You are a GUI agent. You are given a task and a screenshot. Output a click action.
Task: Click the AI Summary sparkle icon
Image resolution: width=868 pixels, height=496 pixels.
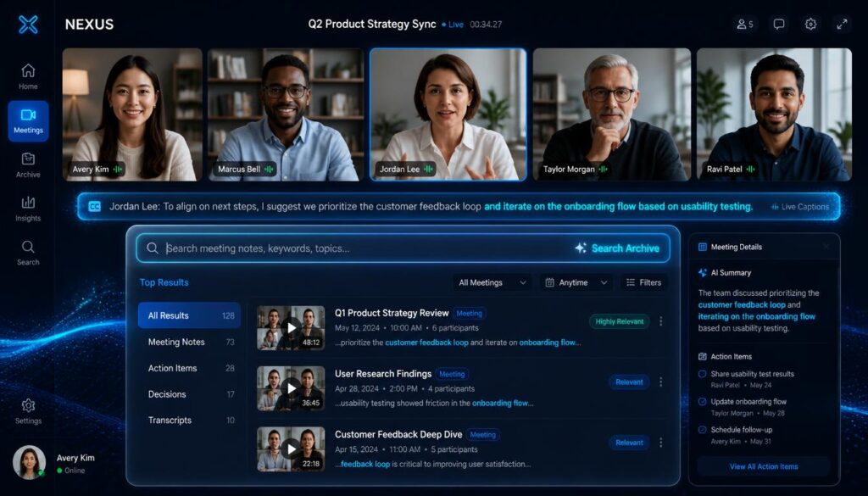(703, 273)
